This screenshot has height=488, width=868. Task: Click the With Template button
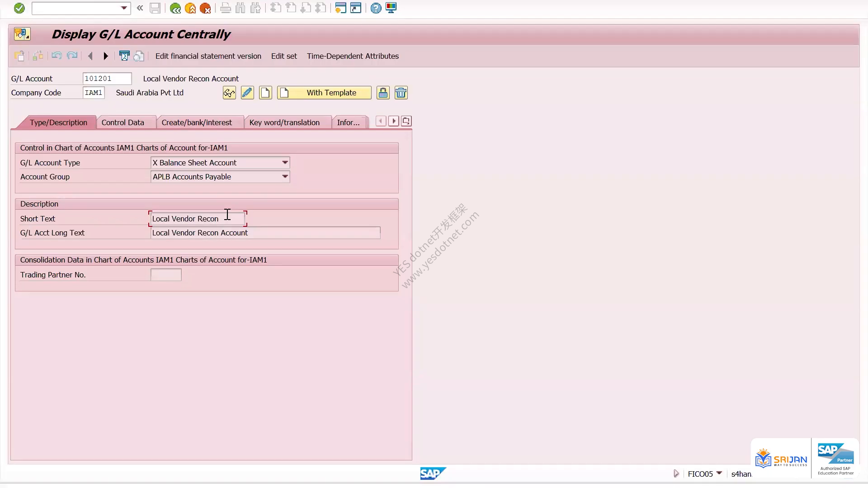[324, 93]
